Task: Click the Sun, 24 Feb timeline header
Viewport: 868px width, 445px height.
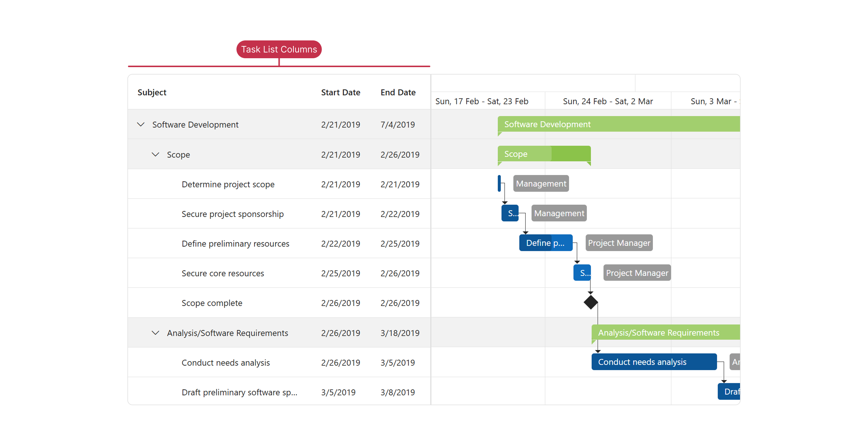Action: point(608,101)
